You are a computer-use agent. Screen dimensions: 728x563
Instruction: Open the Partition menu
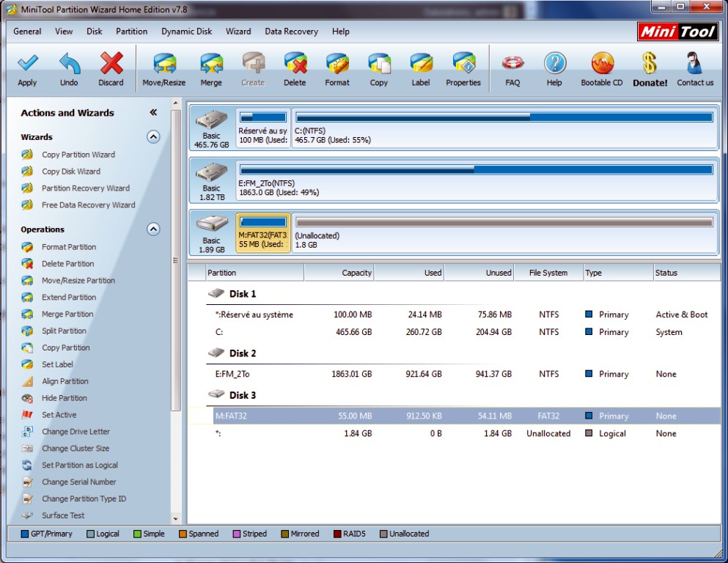pos(131,32)
